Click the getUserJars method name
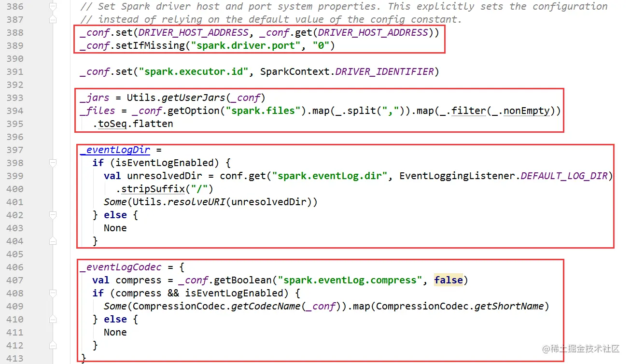The width and height of the screenshot is (630, 364). coord(193,98)
